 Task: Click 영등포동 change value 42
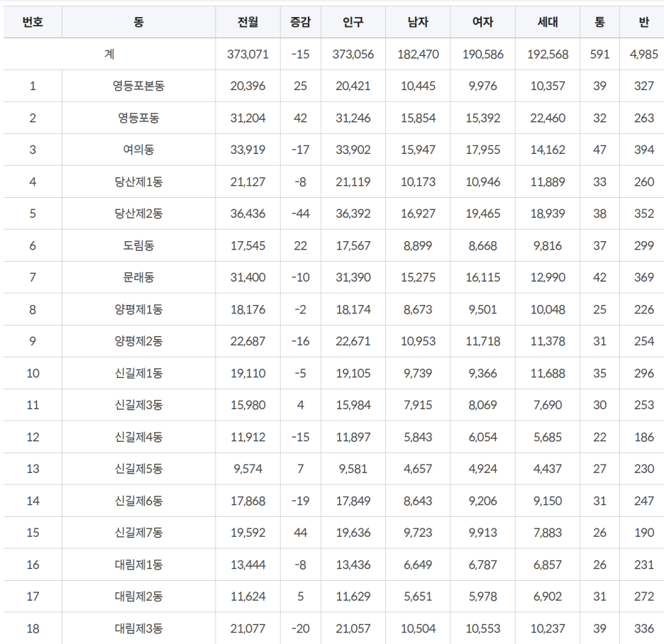tap(300, 118)
